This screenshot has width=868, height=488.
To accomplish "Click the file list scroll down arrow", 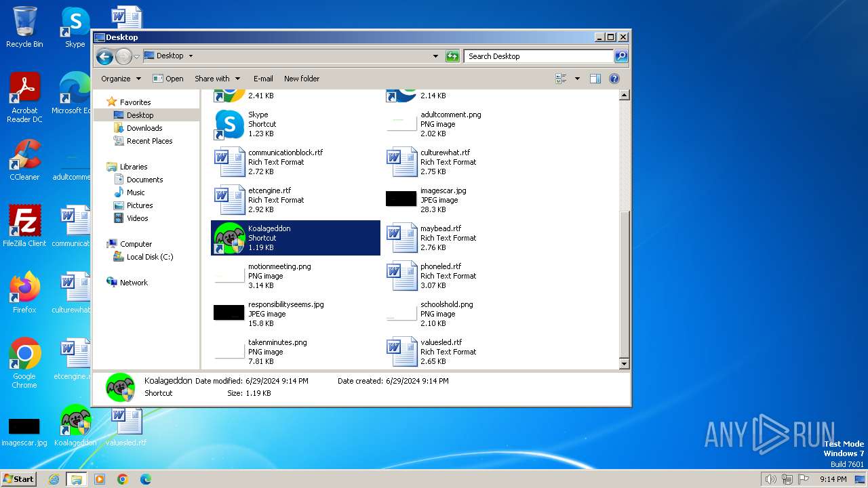I will coord(625,364).
